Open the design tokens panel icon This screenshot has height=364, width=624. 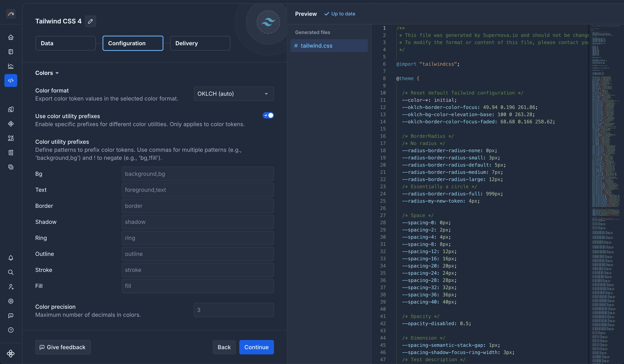11,109
